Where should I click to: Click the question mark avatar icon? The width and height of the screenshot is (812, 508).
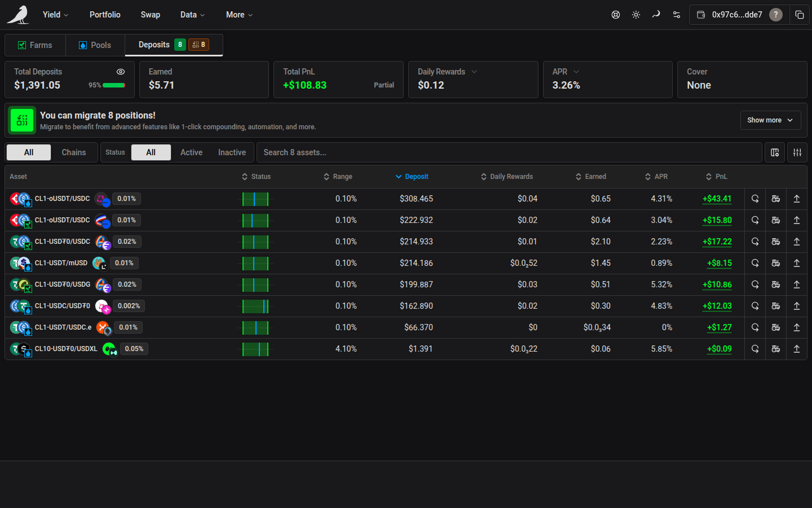pos(776,15)
